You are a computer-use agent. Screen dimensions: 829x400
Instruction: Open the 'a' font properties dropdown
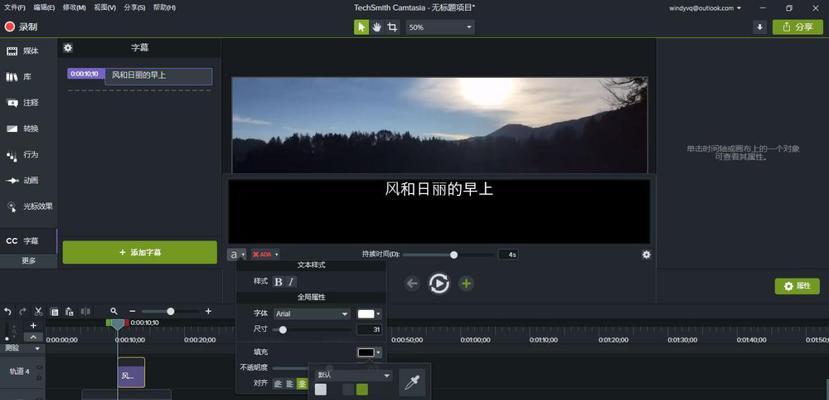click(237, 255)
